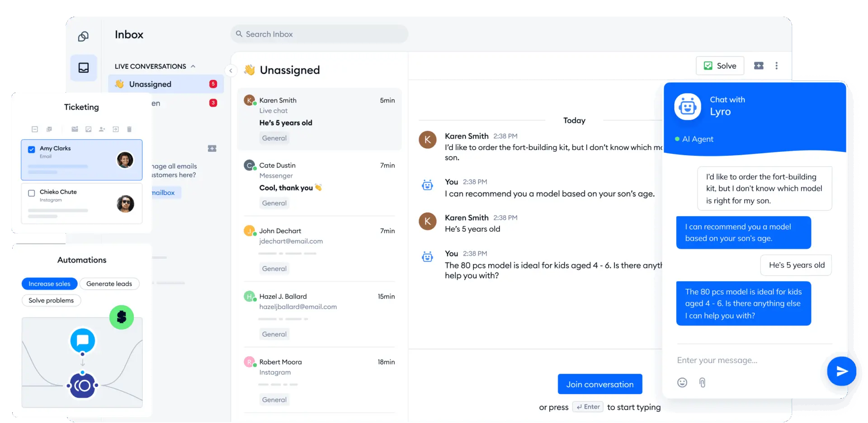The width and height of the screenshot is (868, 423).
Task: Click the Search Inbox field
Action: [319, 34]
